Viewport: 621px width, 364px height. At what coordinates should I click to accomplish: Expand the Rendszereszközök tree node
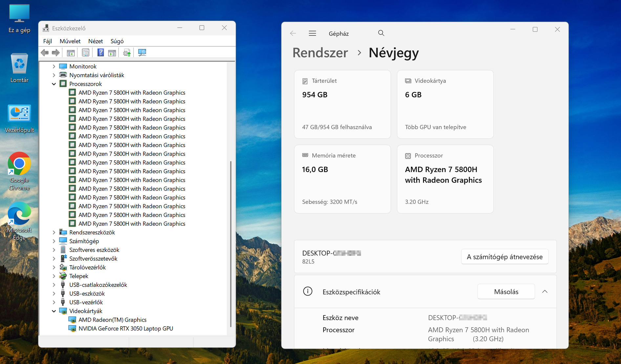point(54,232)
